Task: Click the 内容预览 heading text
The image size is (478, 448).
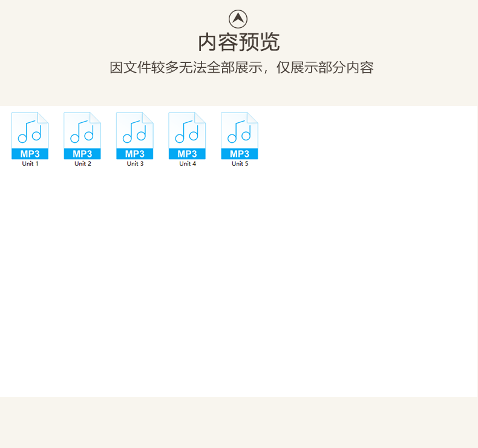Action: tap(238, 42)
